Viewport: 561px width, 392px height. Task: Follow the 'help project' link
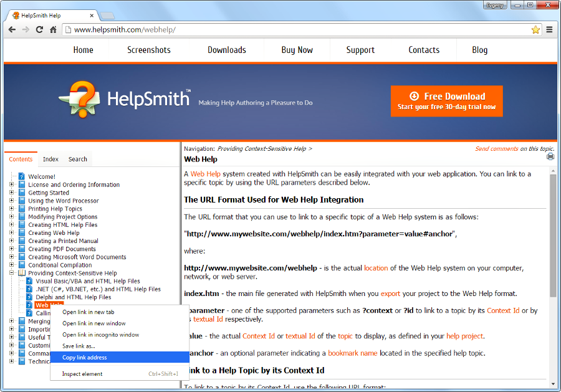pos(465,336)
